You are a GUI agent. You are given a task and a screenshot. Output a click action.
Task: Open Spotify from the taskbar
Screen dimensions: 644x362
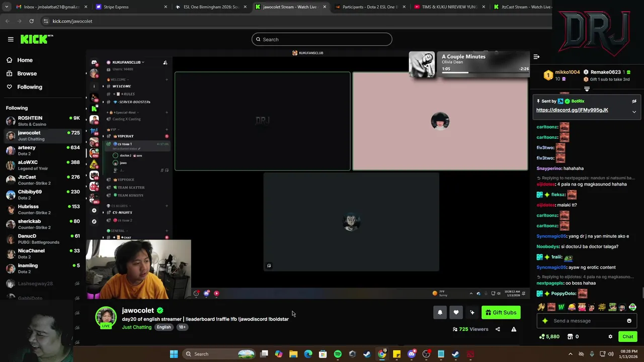338,354
